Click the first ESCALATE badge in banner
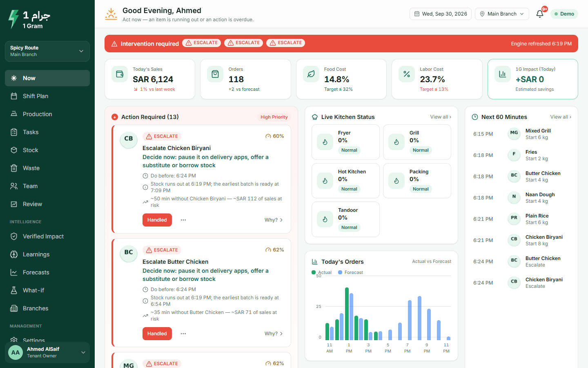This screenshot has height=368, width=588. pyautogui.click(x=202, y=43)
